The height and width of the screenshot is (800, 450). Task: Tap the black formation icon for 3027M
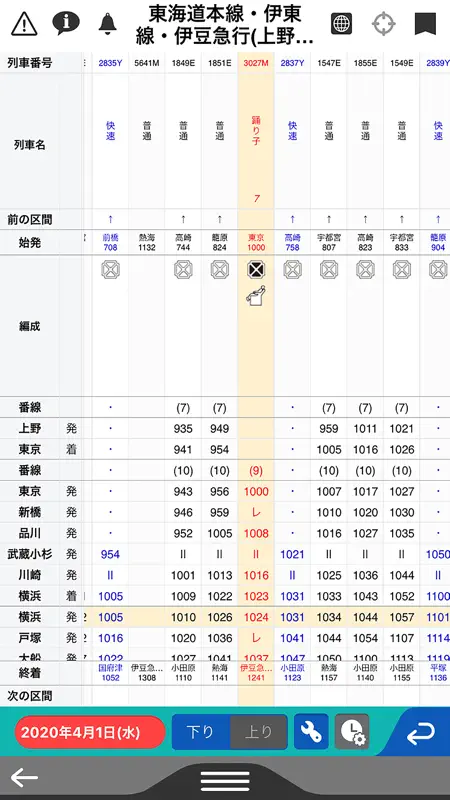tap(256, 269)
